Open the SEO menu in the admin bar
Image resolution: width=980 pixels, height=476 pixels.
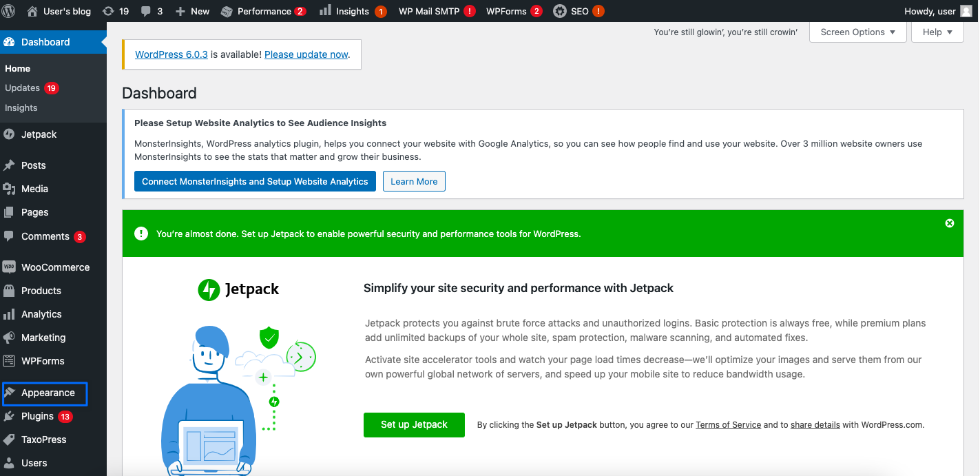coord(578,11)
